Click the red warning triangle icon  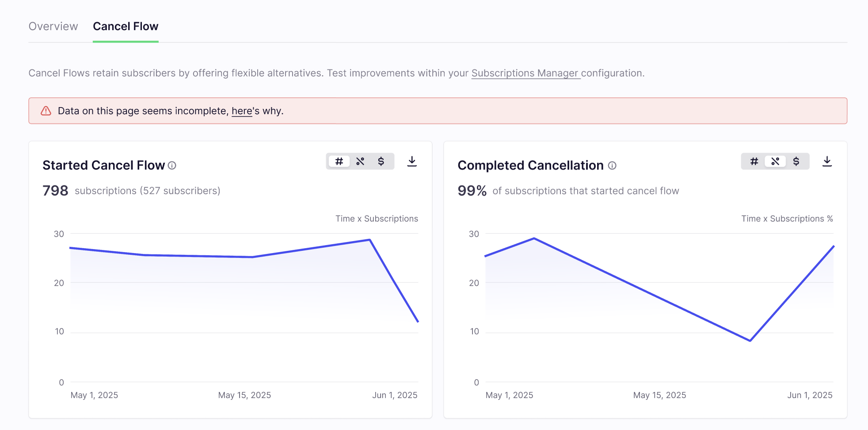[46, 111]
